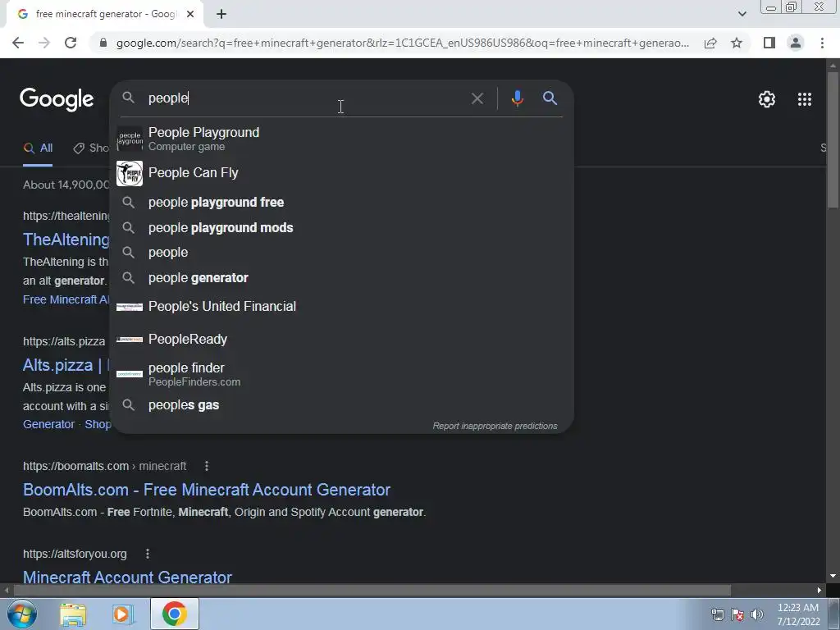Choose 'people playground free' suggestion
840x630 pixels.
(342, 202)
